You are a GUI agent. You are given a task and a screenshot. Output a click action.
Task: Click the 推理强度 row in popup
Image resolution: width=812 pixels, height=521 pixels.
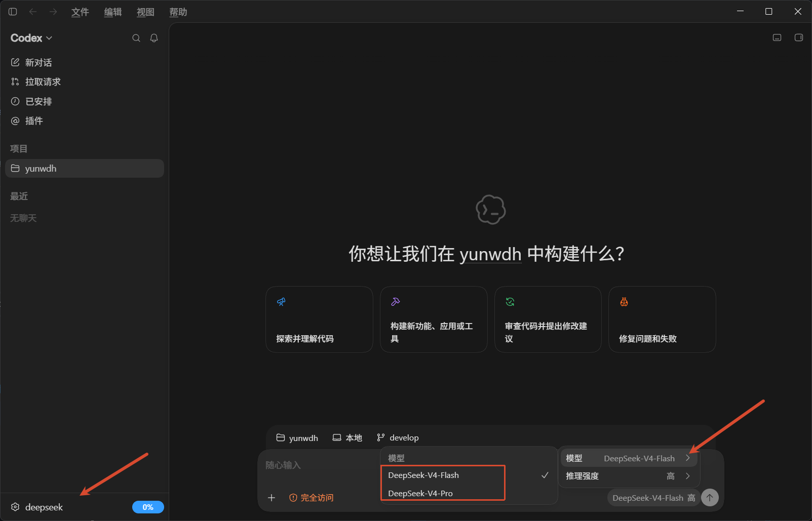(629, 476)
